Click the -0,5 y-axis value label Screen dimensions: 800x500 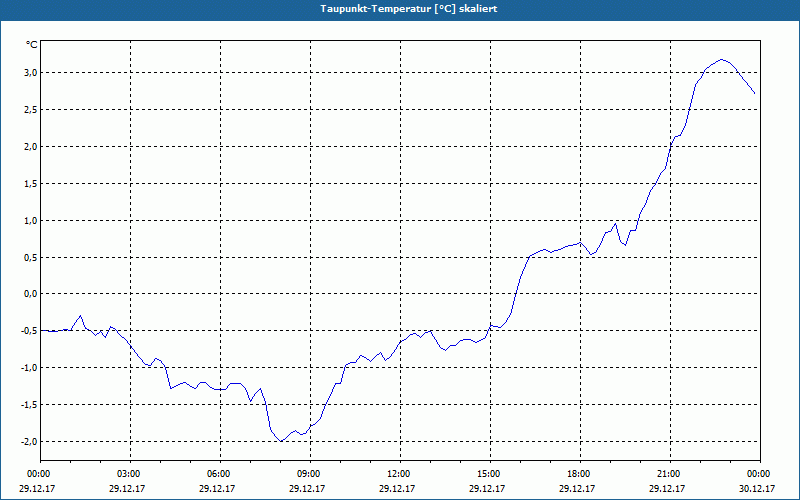[x=30, y=331]
